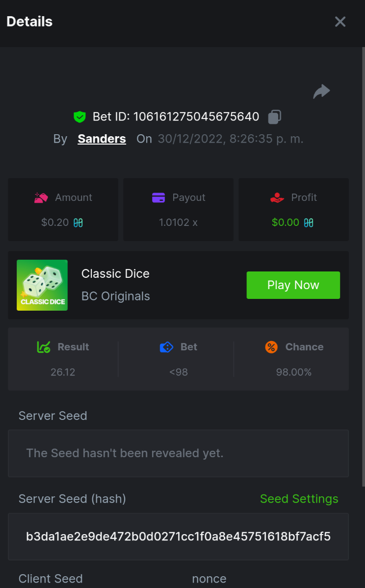The image size is (365, 588).
Task: Click the red Profit hand icon
Action: point(277,197)
